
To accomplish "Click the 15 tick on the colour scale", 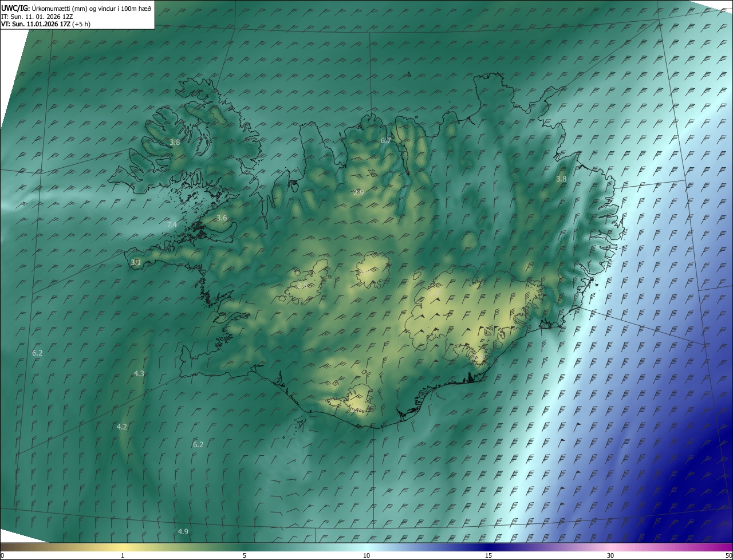I will point(488,556).
